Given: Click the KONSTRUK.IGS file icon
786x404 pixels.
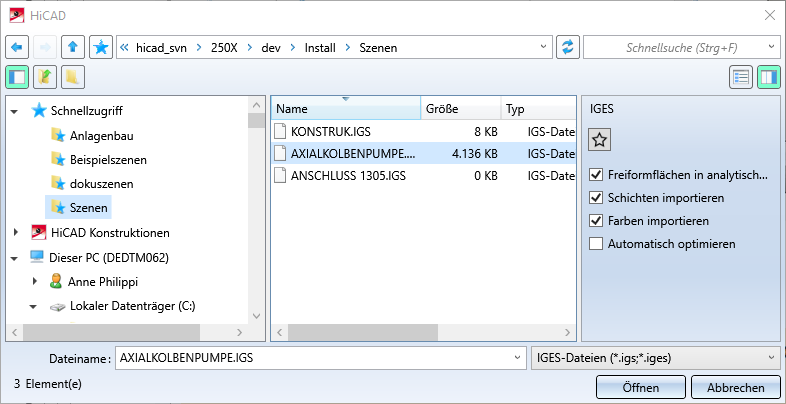Looking at the screenshot, I should [x=281, y=131].
